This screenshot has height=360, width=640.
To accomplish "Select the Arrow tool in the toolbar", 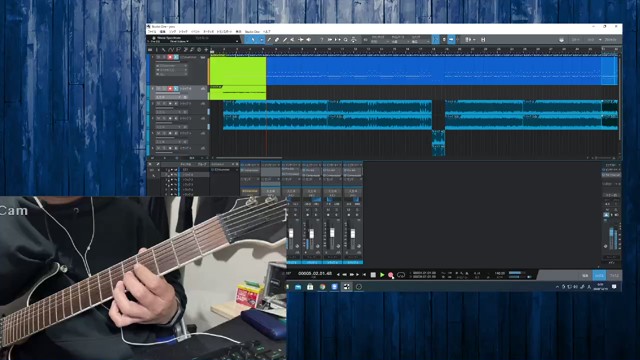I will 253,40.
